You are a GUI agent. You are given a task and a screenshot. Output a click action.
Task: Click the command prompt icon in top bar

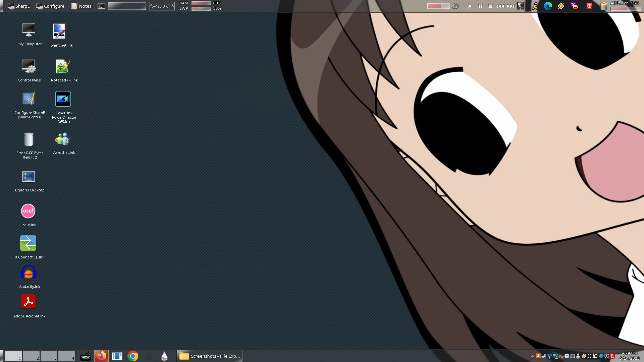pyautogui.click(x=101, y=6)
